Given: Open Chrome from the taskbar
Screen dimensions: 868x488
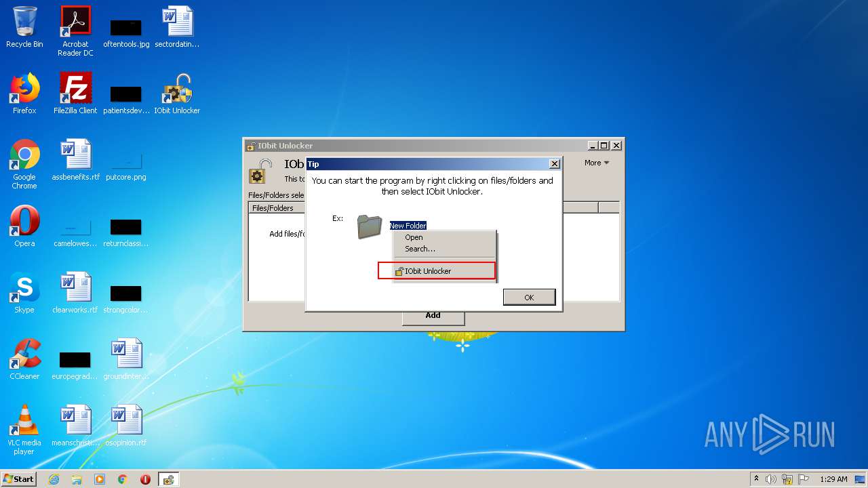Looking at the screenshot, I should (x=123, y=479).
